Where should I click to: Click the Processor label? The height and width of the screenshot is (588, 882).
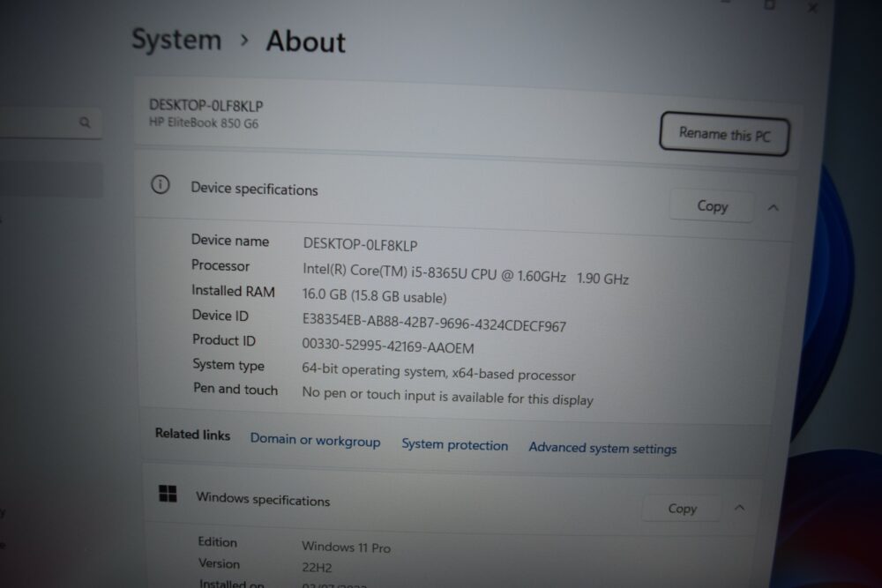[x=220, y=265]
